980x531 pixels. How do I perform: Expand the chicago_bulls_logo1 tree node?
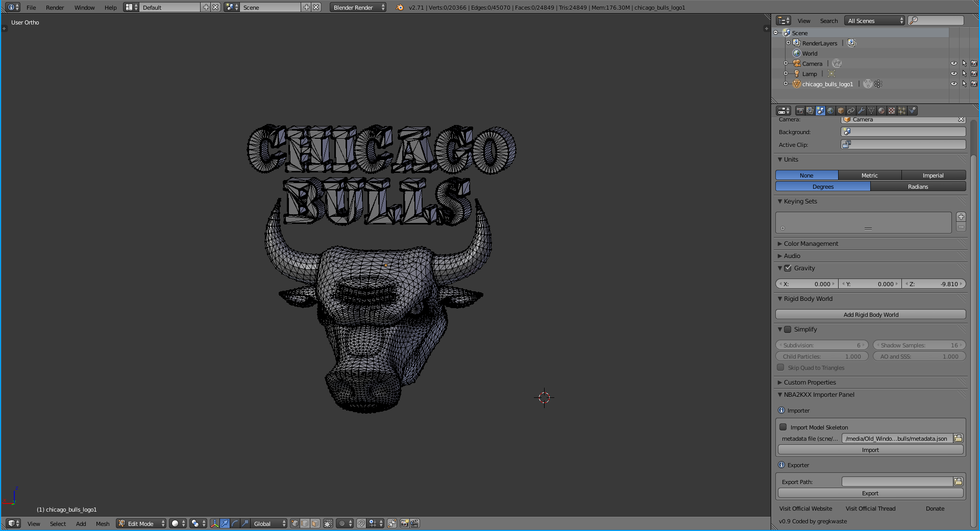coord(786,84)
